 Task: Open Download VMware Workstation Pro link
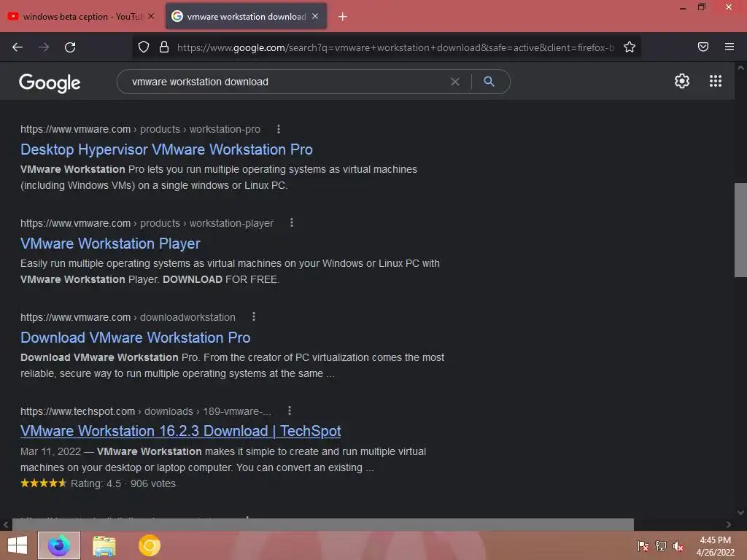(135, 338)
